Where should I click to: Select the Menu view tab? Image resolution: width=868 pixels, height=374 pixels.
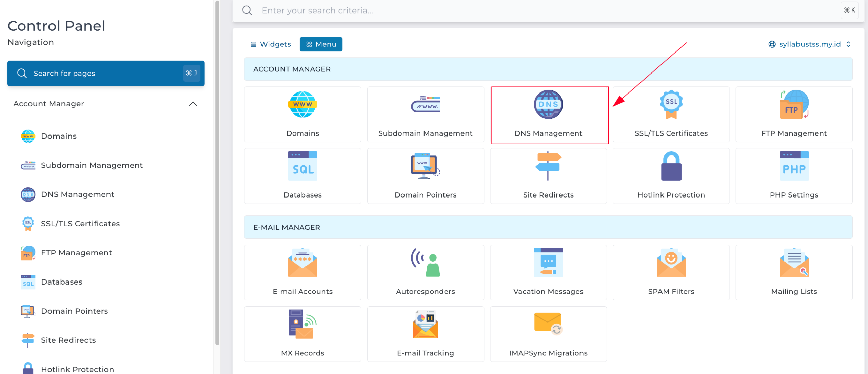pos(321,44)
